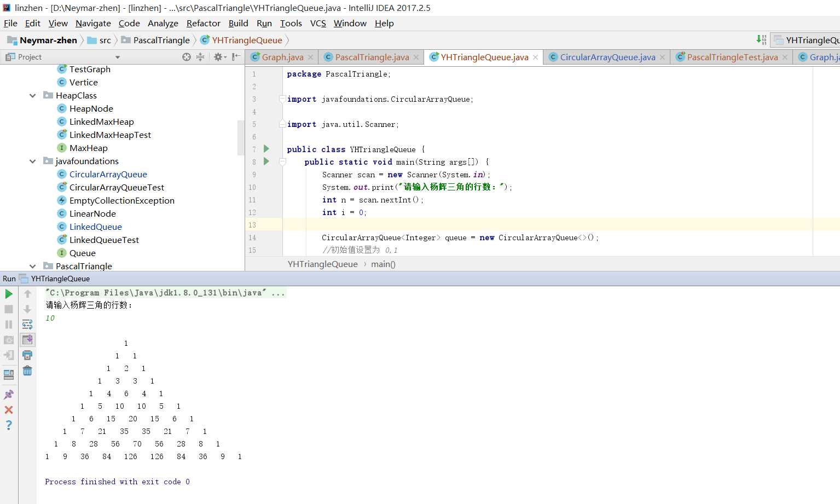Click the Make Project build icon
This screenshot has height=504, width=840.
click(761, 39)
